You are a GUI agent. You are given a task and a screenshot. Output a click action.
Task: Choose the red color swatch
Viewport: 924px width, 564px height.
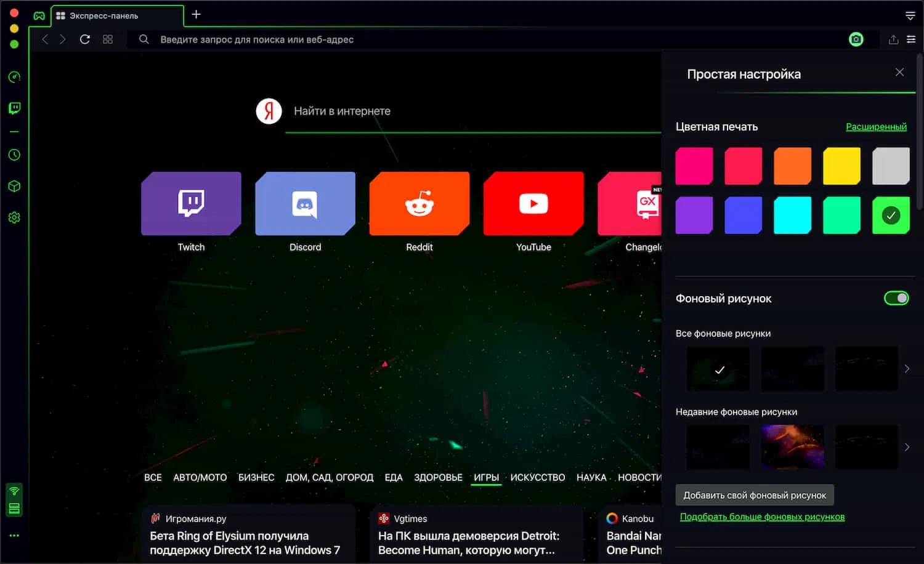coord(744,166)
